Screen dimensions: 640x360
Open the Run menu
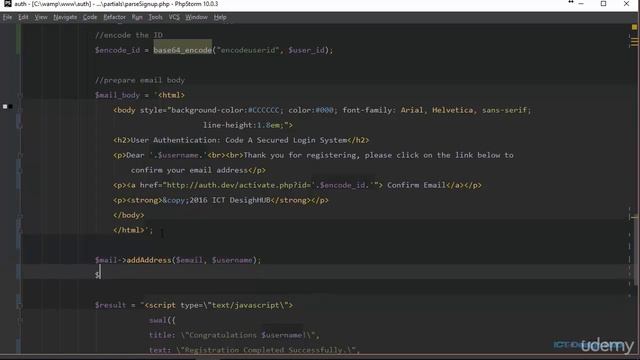click(x=137, y=17)
